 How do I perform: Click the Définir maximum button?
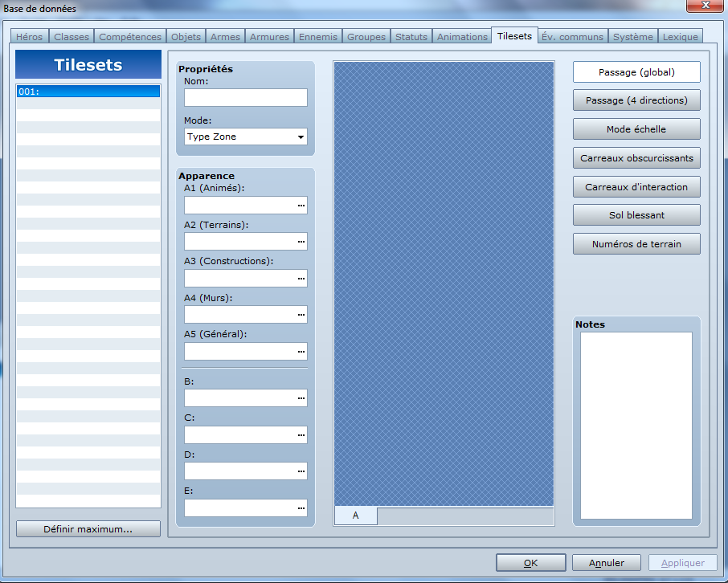pyautogui.click(x=88, y=529)
